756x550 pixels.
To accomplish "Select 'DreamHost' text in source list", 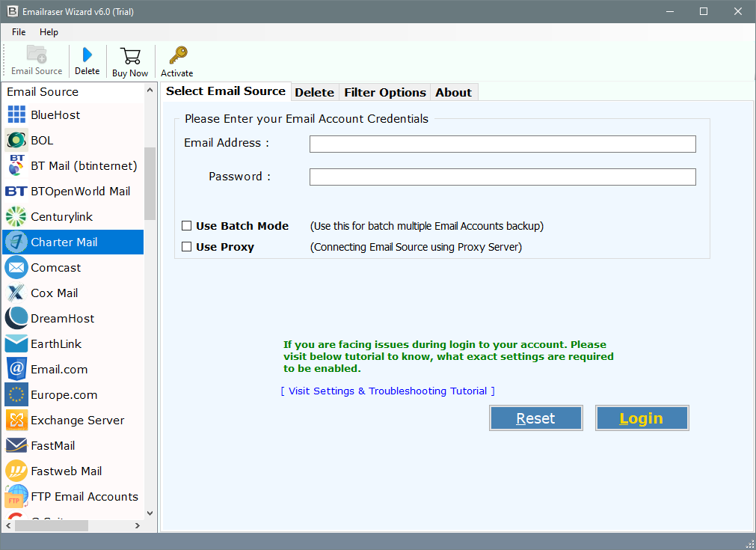I will [x=63, y=319].
